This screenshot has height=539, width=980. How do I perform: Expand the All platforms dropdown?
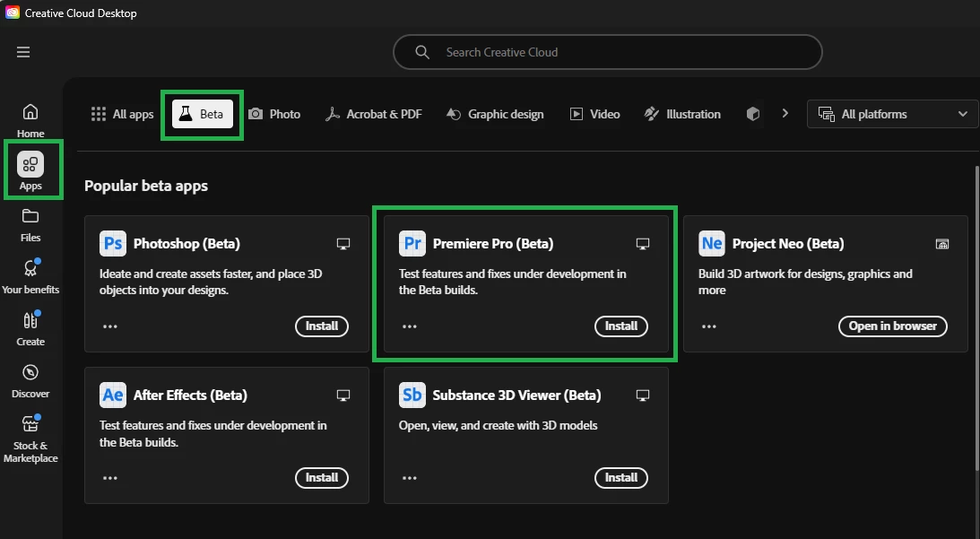pos(893,114)
